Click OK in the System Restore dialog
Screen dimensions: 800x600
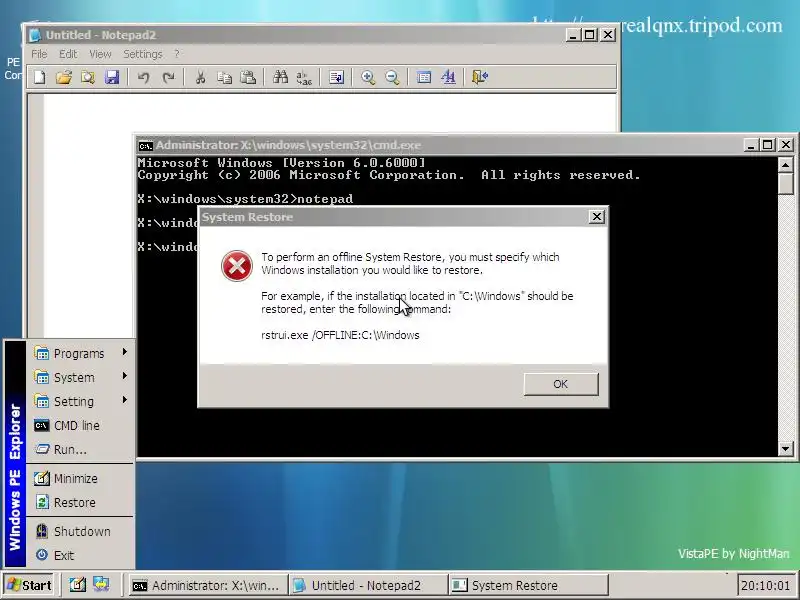click(x=561, y=384)
